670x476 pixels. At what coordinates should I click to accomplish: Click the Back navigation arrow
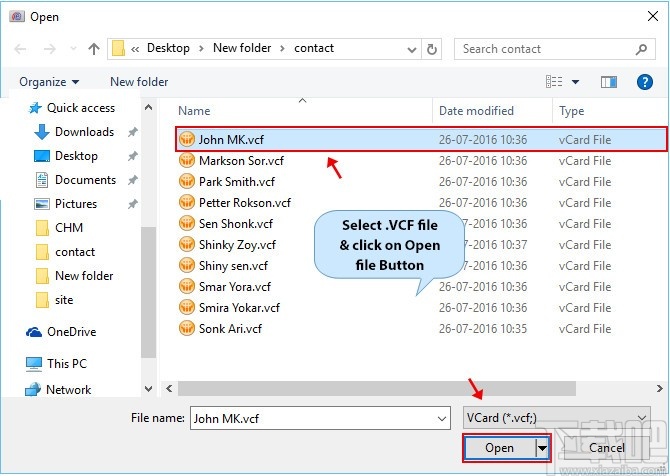[20, 49]
